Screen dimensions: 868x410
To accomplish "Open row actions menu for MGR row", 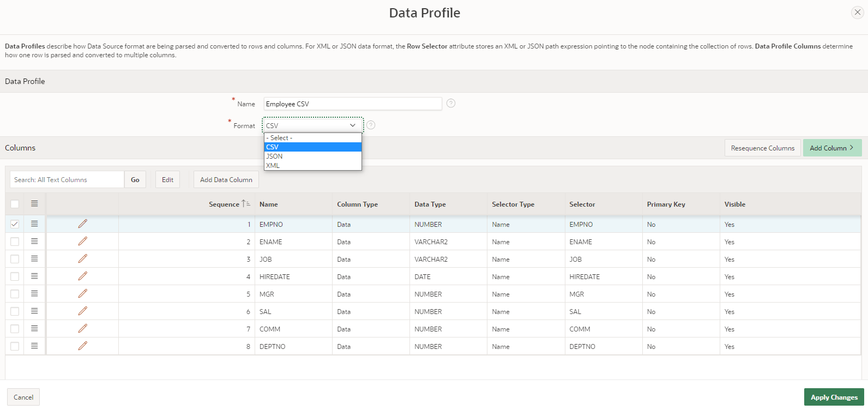I will [34, 294].
